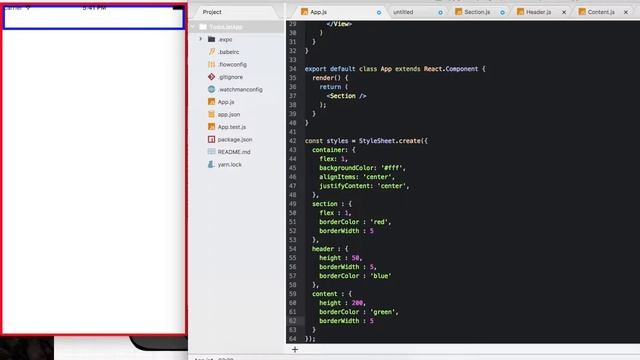The width and height of the screenshot is (640, 360).
Task: Click the .flowconfig file icon
Action: (x=211, y=64)
